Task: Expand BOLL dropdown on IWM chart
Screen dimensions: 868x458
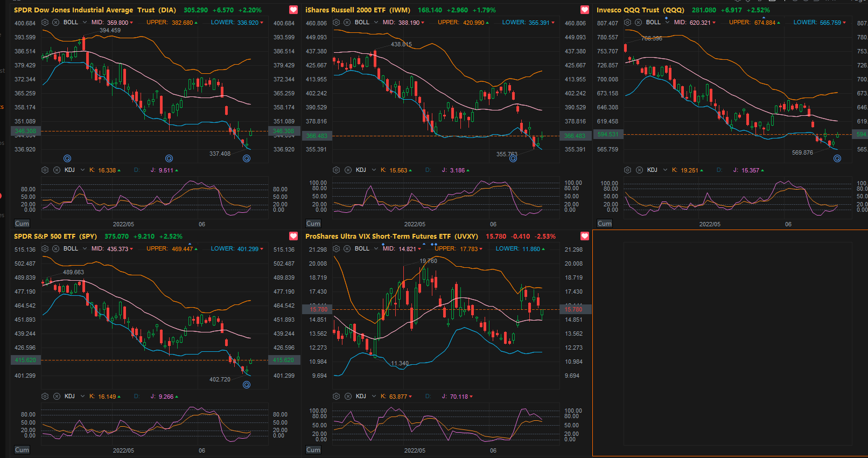Action: [376, 23]
